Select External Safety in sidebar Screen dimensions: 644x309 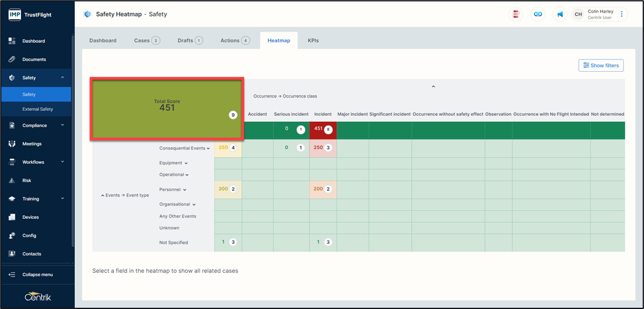coord(37,109)
